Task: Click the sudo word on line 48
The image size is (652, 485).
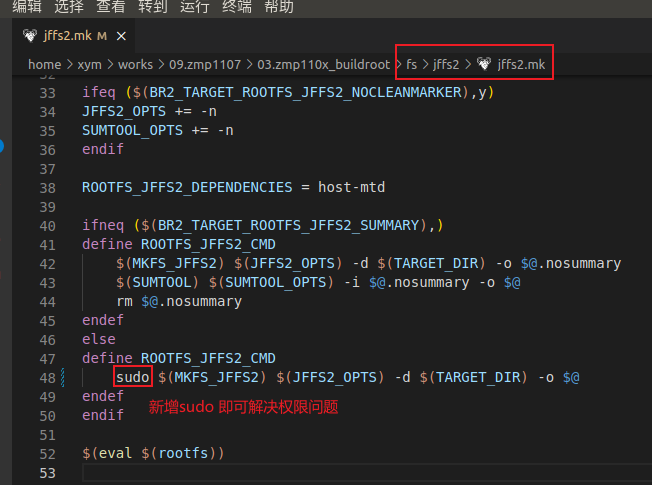Action: (x=133, y=377)
